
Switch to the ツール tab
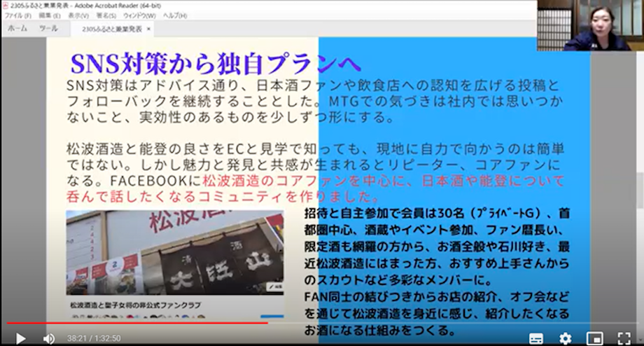(x=48, y=28)
